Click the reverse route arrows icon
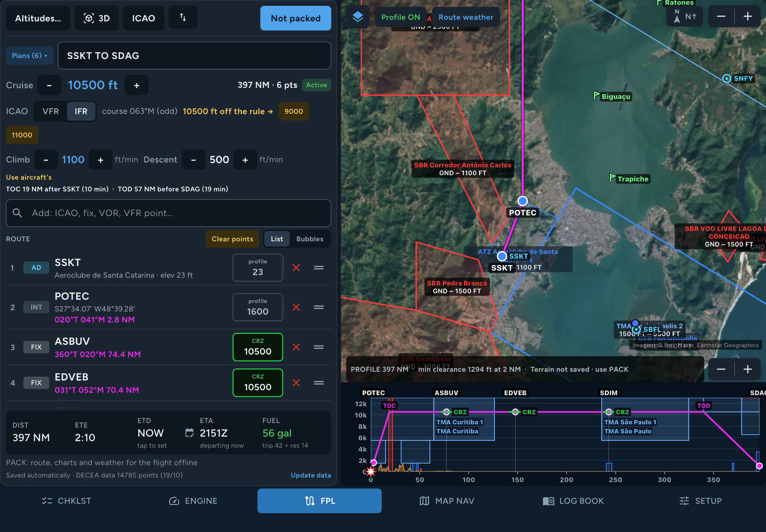The width and height of the screenshot is (766, 532). [x=183, y=17]
